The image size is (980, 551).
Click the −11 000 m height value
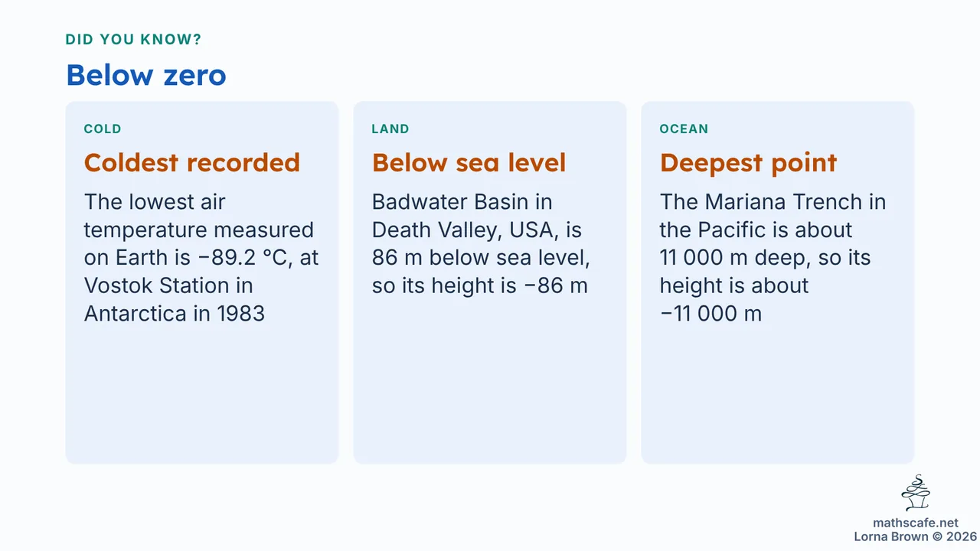pos(710,313)
